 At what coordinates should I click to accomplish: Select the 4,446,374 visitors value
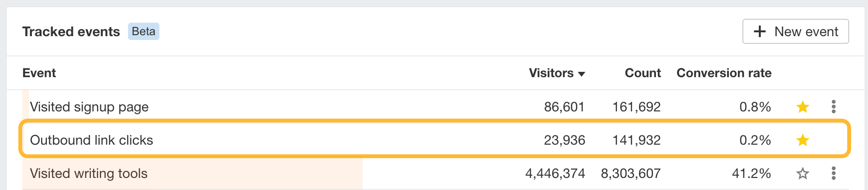point(555,173)
